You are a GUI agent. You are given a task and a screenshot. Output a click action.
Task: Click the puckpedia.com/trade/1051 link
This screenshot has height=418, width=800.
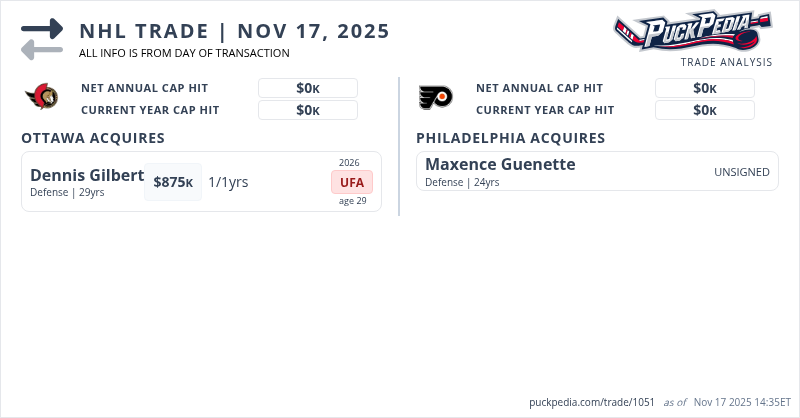click(592, 402)
